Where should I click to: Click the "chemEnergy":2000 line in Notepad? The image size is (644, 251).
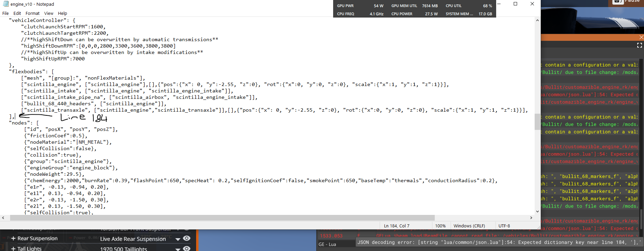tap(261, 180)
